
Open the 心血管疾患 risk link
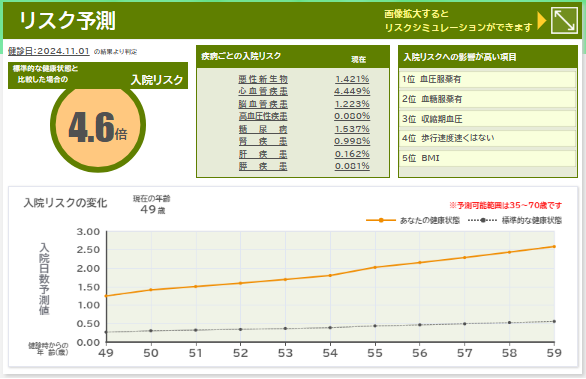pyautogui.click(x=263, y=91)
